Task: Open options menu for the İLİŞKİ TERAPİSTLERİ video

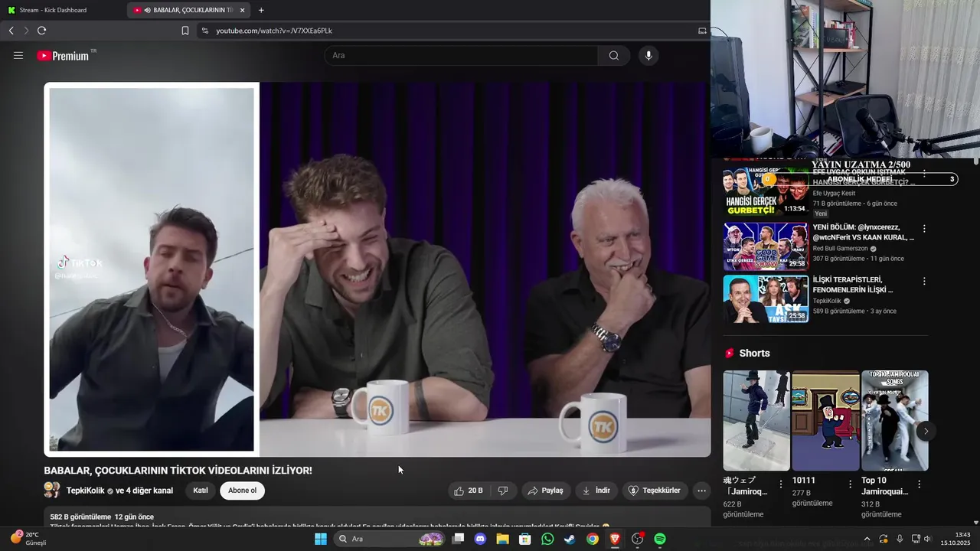Action: coord(924,282)
